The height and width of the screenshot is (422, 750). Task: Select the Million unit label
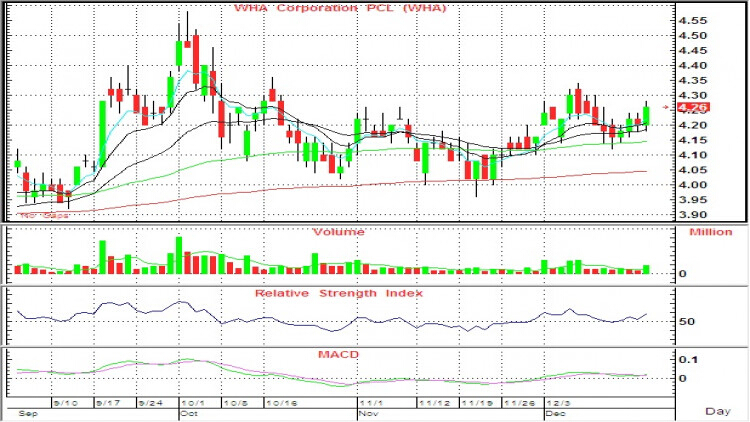[710, 232]
